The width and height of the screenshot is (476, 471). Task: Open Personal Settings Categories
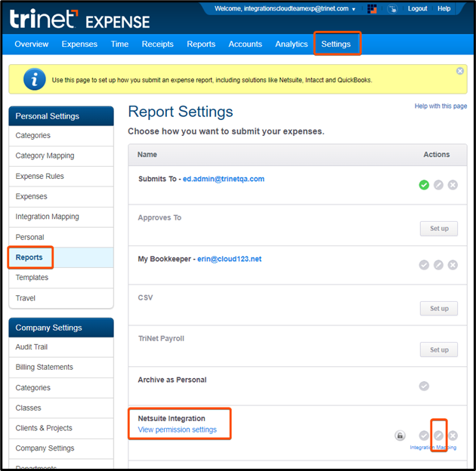tap(61, 136)
